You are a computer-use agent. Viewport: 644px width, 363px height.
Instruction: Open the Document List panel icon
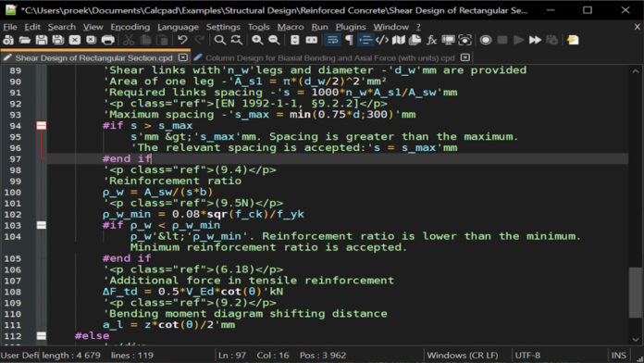coord(415,40)
